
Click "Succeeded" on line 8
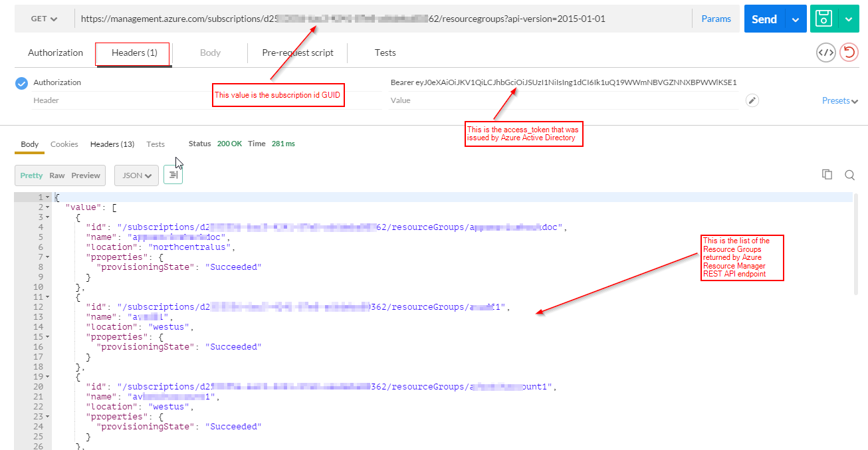click(233, 267)
